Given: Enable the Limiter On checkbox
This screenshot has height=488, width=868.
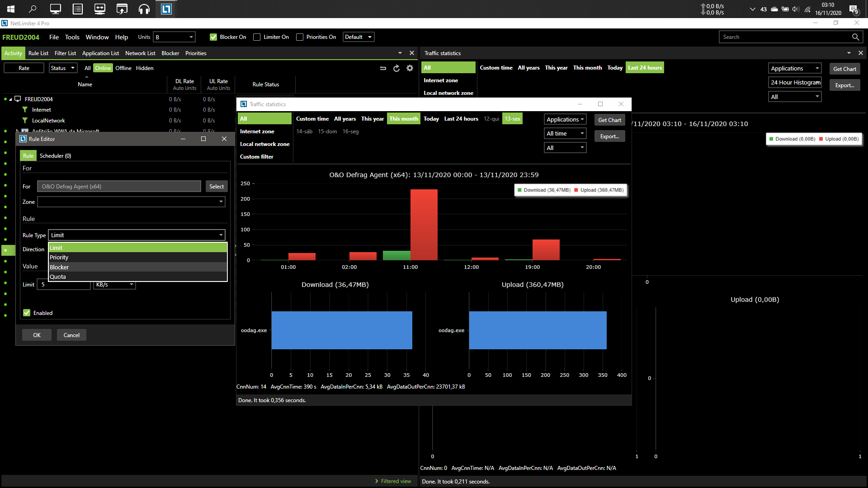Looking at the screenshot, I should click(x=257, y=37).
